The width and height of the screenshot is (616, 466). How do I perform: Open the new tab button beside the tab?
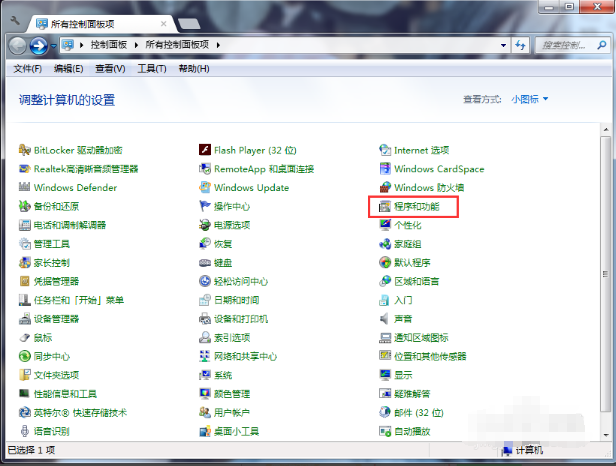click(x=189, y=24)
